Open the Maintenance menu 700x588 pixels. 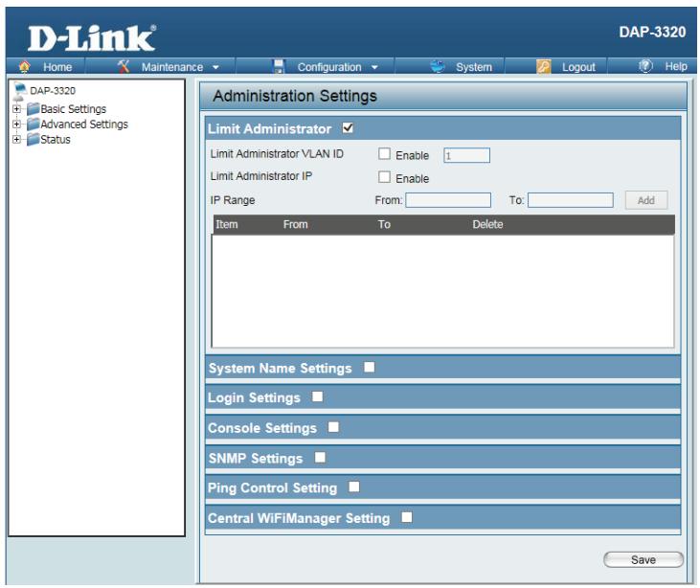(x=172, y=67)
